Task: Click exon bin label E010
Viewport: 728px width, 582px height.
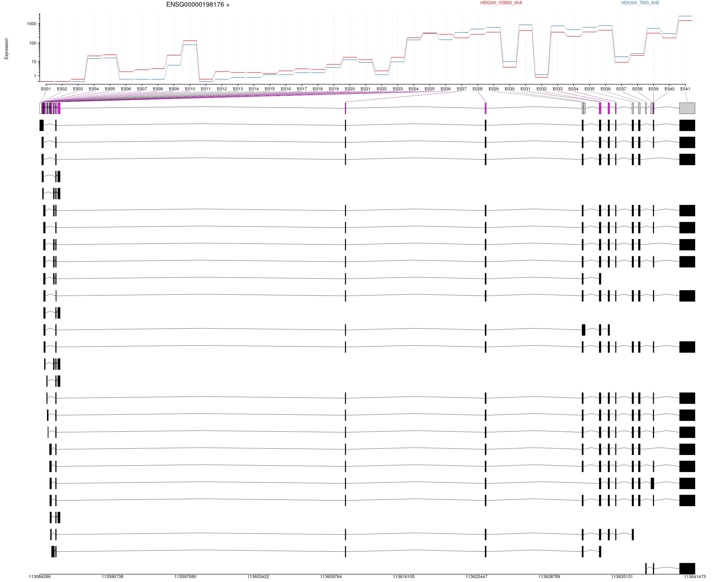Action: pos(190,89)
